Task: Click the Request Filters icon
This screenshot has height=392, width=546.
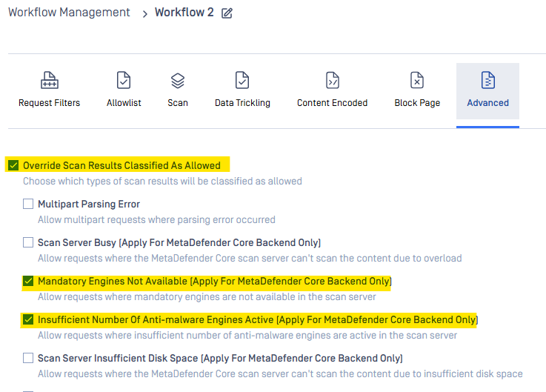Action: point(50,80)
